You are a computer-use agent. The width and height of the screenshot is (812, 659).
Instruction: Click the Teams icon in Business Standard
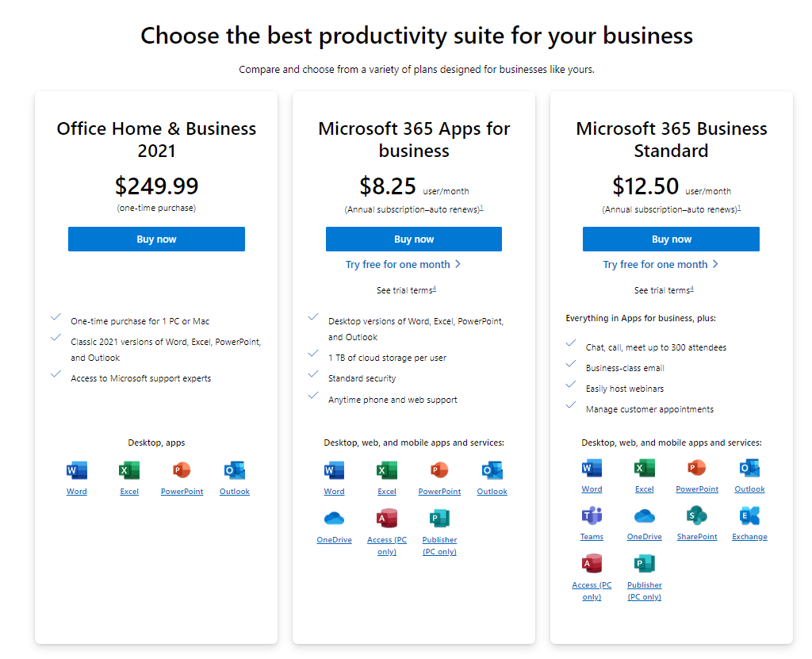(592, 515)
